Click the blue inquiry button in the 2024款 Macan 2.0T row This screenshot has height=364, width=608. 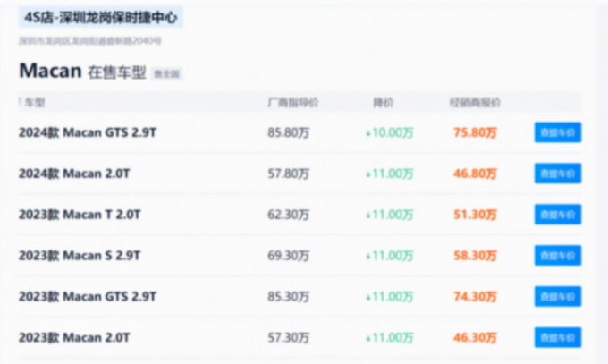coord(558,174)
